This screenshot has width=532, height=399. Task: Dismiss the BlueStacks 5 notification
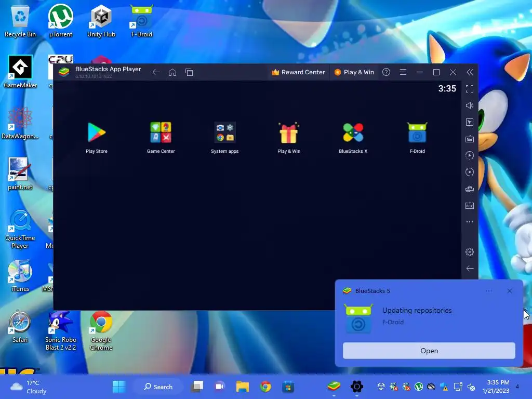point(509,291)
